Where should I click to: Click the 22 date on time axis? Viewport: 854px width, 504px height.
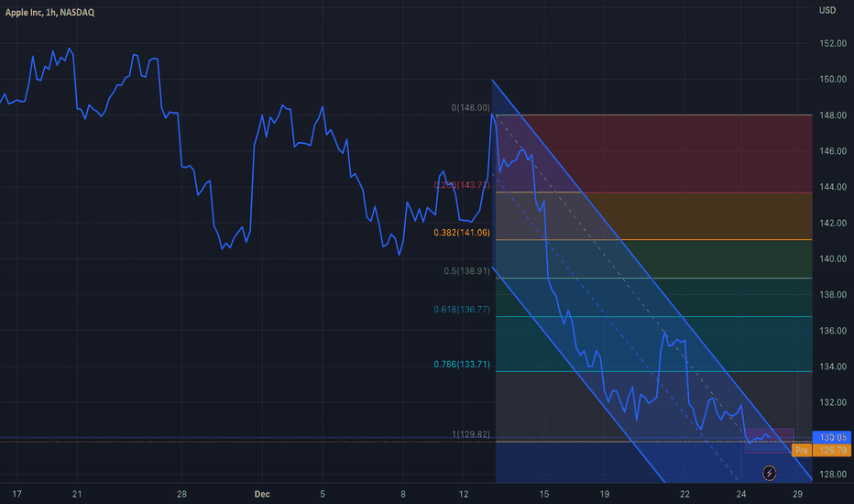click(684, 494)
